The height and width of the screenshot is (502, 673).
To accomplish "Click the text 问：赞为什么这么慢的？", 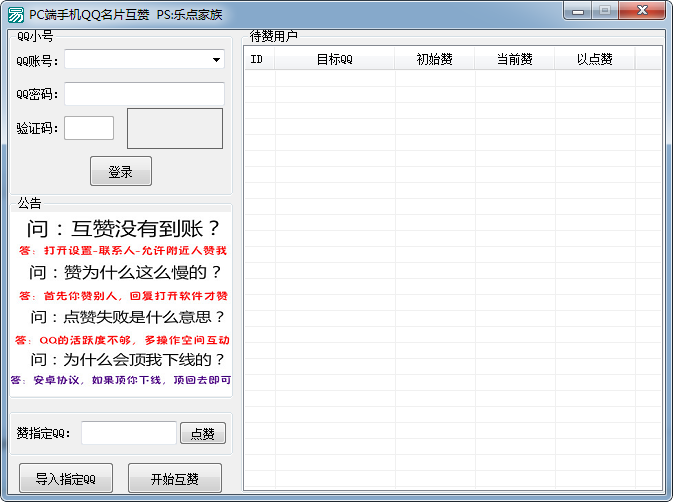I will [125, 272].
